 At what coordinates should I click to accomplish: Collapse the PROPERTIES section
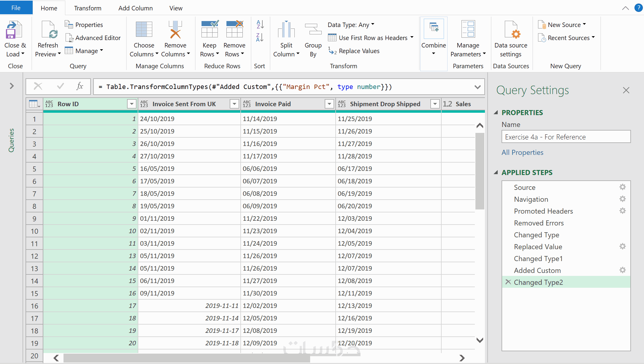[496, 112]
